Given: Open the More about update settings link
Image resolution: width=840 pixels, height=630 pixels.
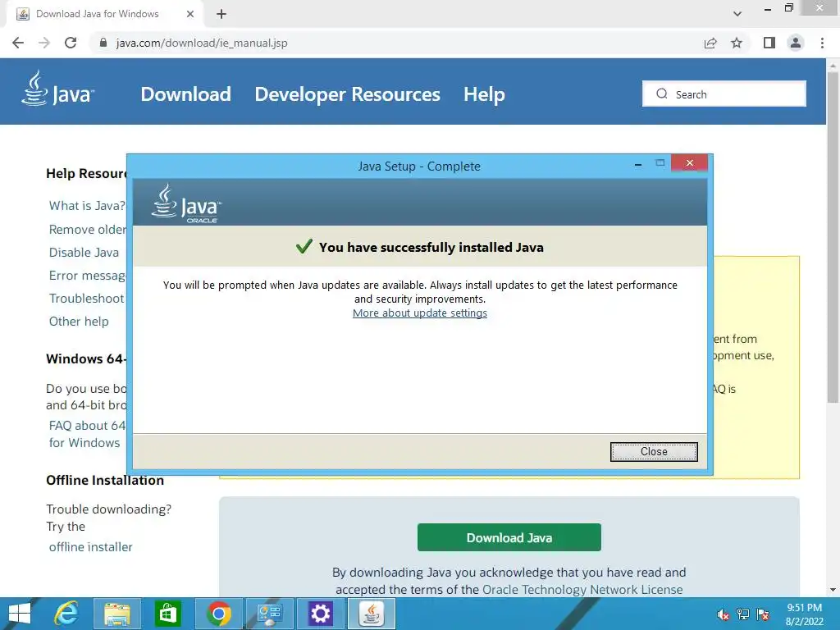Looking at the screenshot, I should (419, 313).
